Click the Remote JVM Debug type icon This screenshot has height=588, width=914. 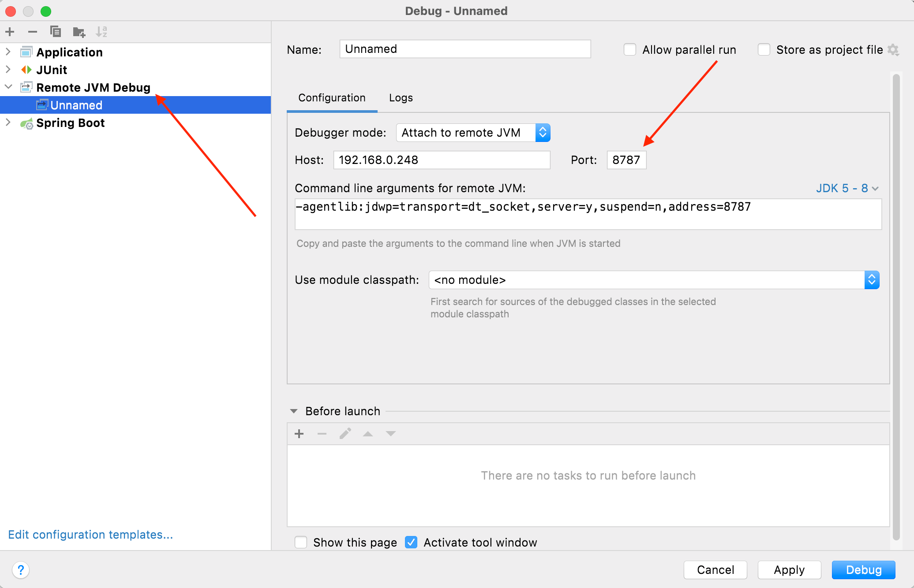tap(26, 87)
